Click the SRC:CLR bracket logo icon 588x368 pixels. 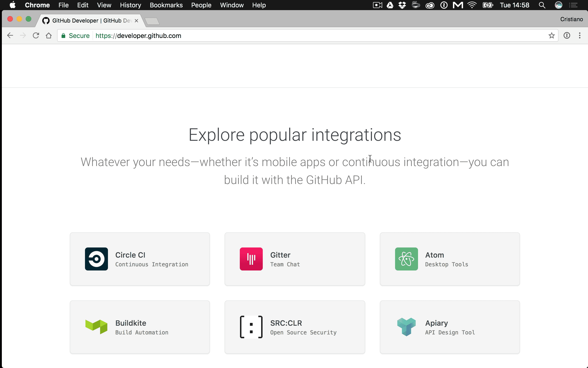(251, 327)
